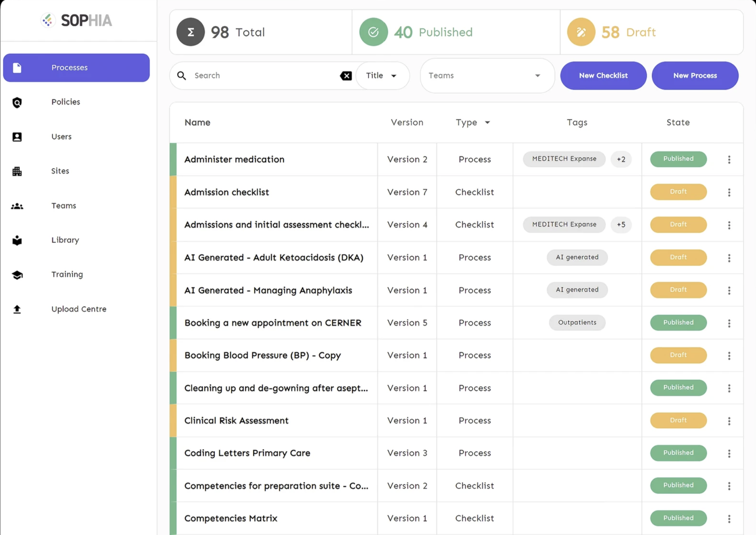Click the Library book icon
The height and width of the screenshot is (535, 756).
tap(17, 240)
